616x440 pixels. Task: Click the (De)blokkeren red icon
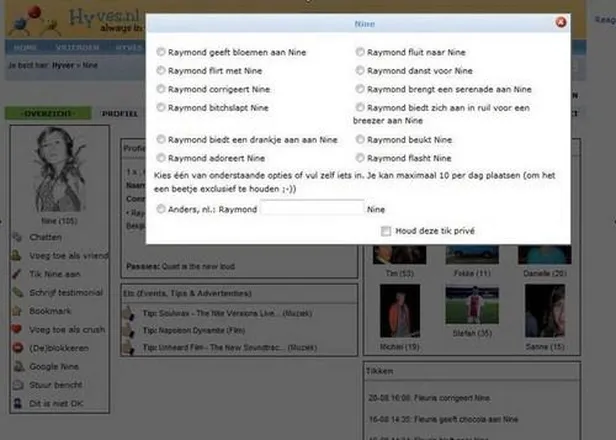pos(18,348)
